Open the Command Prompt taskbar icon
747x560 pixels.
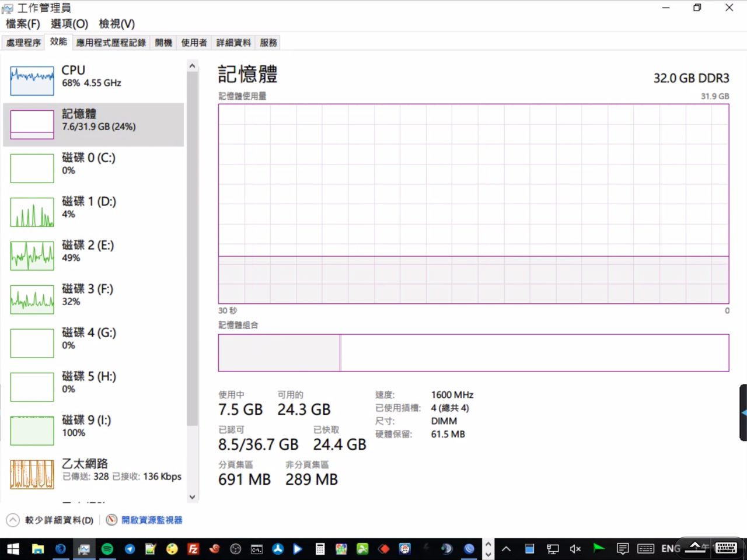coord(257,548)
